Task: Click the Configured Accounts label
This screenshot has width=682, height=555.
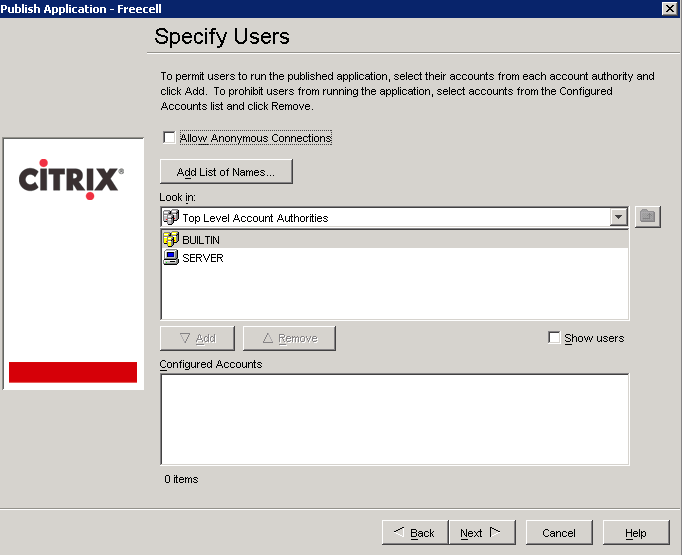Action: coord(211,364)
